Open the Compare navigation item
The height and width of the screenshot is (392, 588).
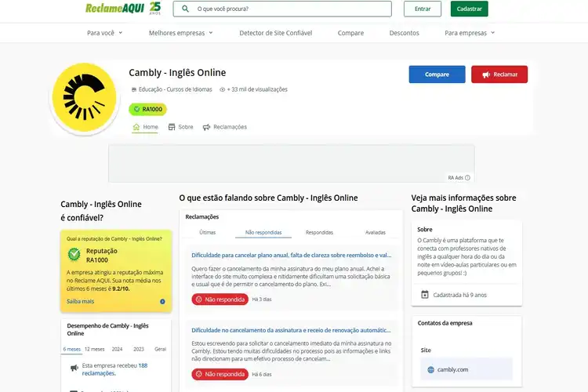[350, 33]
